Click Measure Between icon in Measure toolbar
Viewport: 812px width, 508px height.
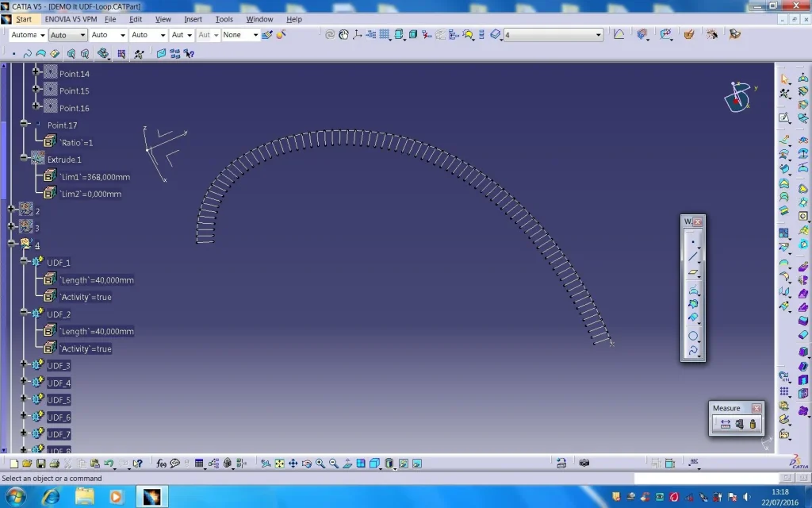point(726,425)
